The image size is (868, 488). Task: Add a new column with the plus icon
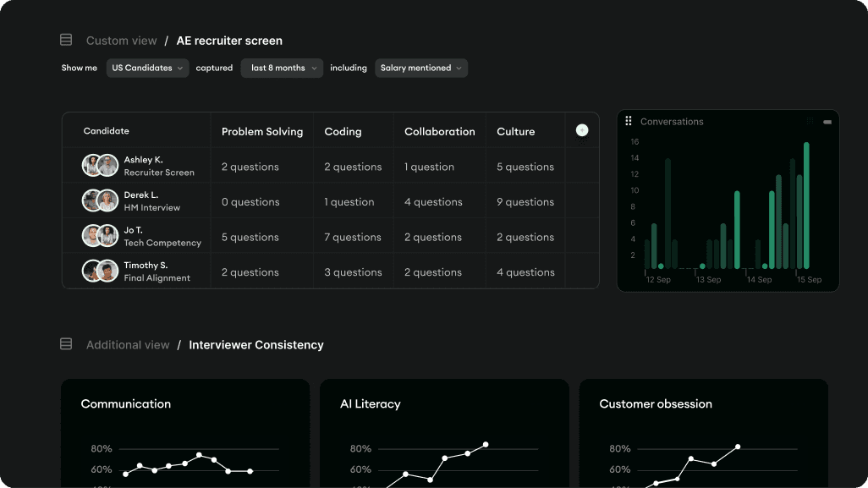[x=582, y=130]
